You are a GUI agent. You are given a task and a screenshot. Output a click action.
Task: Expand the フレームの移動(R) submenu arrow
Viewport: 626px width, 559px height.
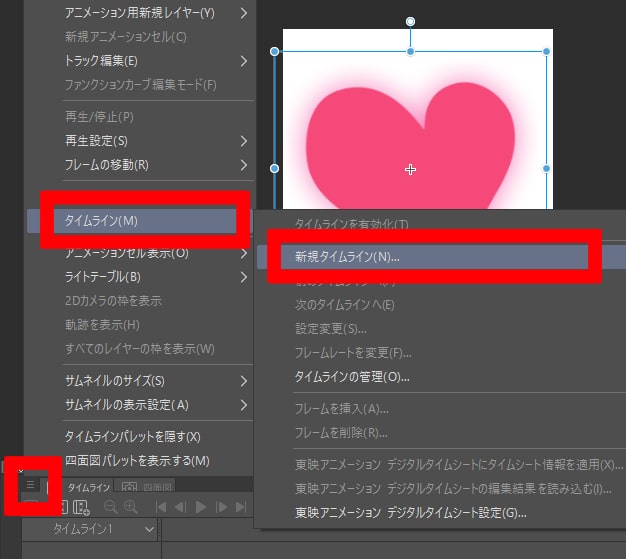[x=244, y=165]
